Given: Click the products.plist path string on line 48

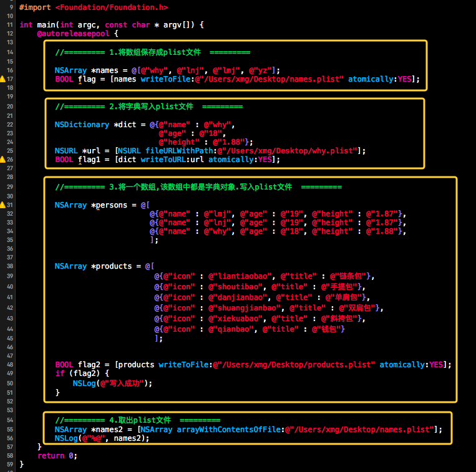Looking at the screenshot, I should coord(294,365).
